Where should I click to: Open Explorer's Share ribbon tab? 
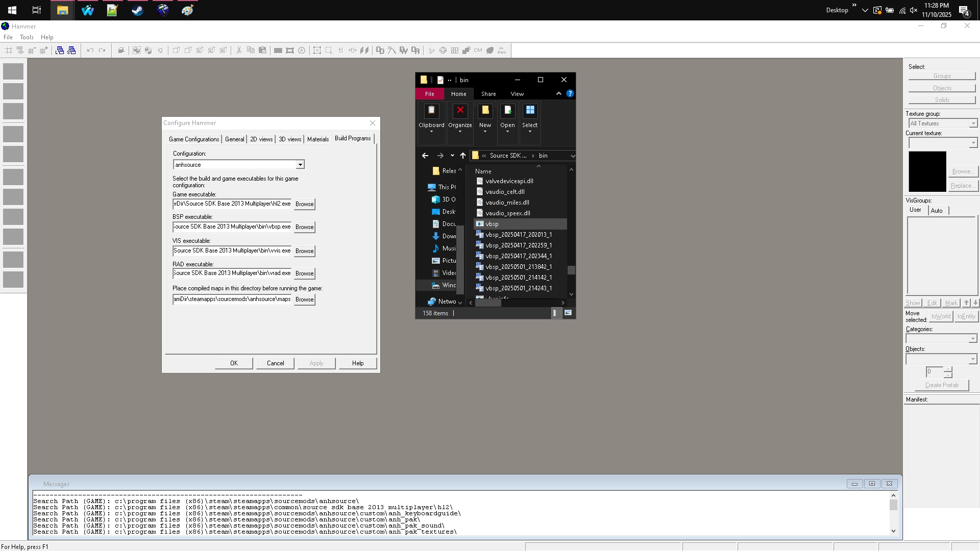[x=488, y=94]
